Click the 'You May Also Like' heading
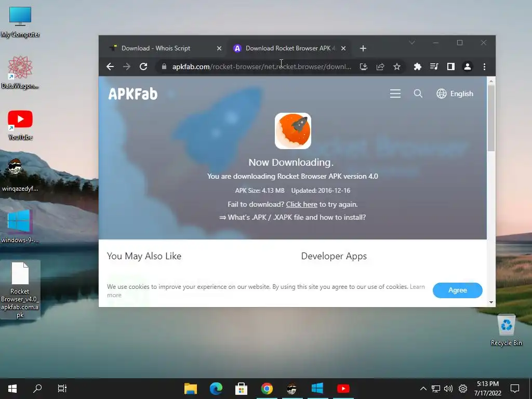The width and height of the screenshot is (532, 399). [144, 256]
